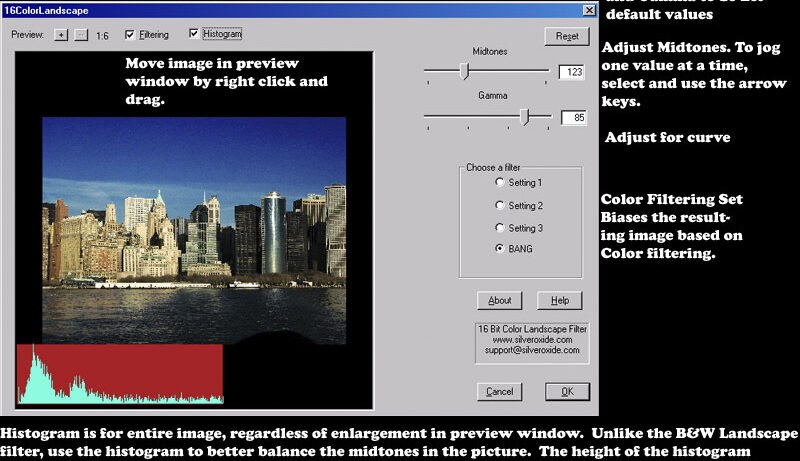The height and width of the screenshot is (461, 800).
Task: Click the www.silveroxide.com text
Action: pyautogui.click(x=532, y=340)
